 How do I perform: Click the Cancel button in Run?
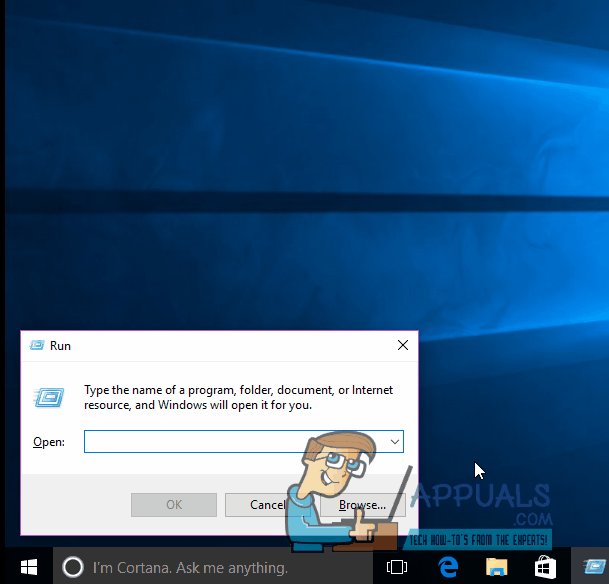click(x=267, y=505)
